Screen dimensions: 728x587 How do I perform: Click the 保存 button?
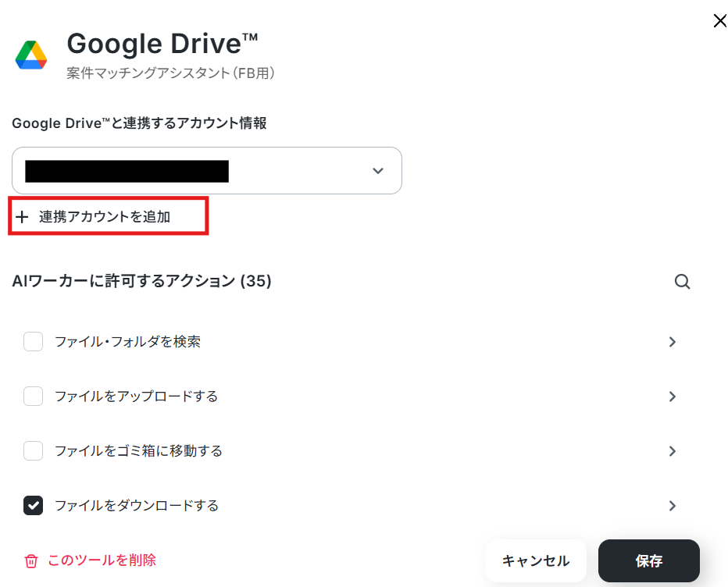(648, 560)
